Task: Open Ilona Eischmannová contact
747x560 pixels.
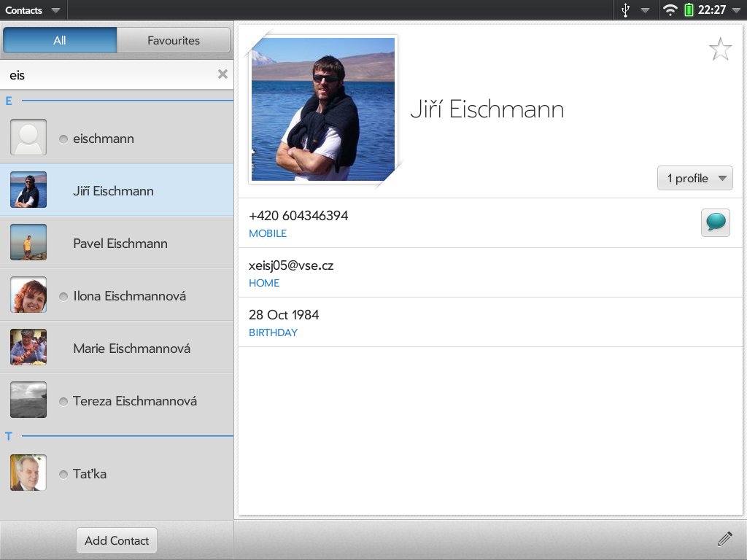Action: coord(117,295)
